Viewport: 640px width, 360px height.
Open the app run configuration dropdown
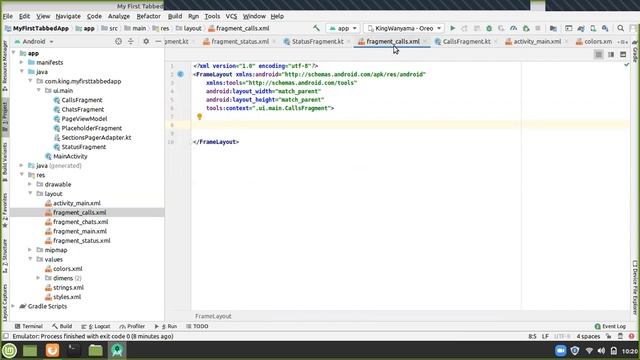click(343, 28)
